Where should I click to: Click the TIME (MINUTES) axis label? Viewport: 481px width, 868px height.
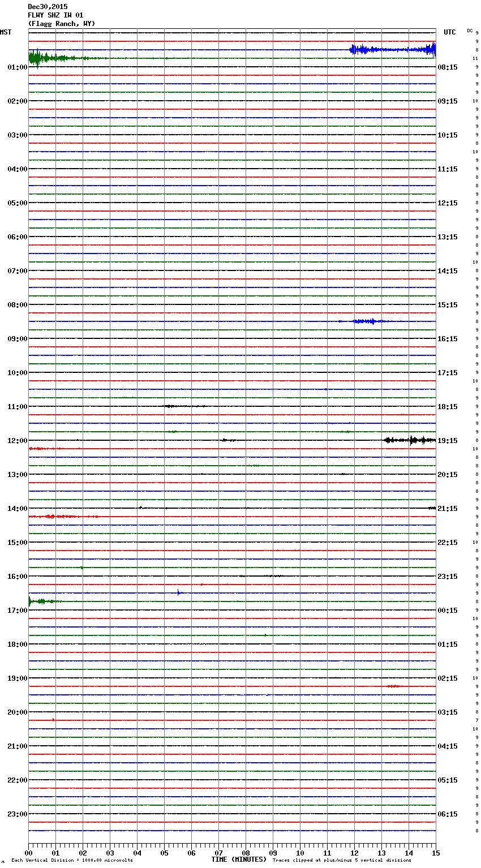tap(239, 860)
